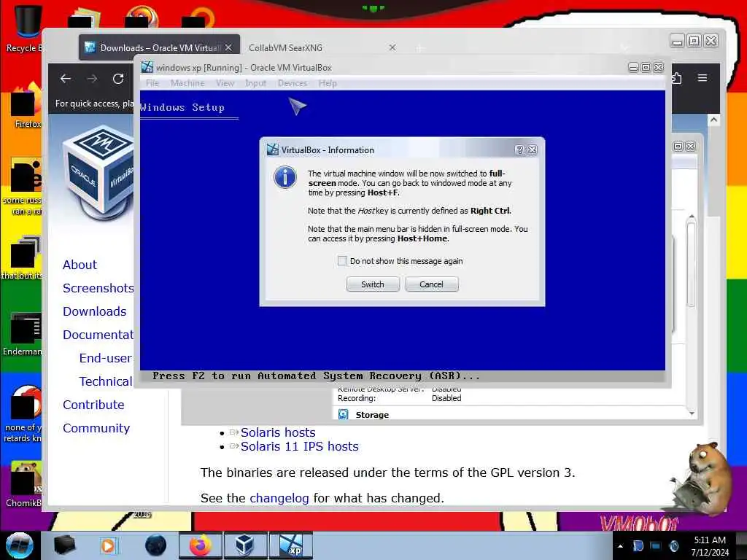Click 'Press F2 to run Automated System Recovery' text
The height and width of the screenshot is (560, 747).
click(316, 376)
